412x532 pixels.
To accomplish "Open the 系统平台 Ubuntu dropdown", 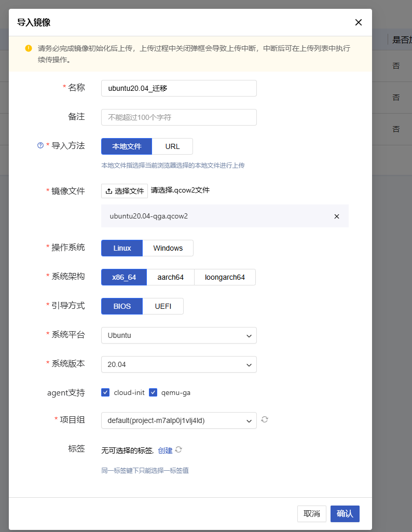I will point(178,335).
